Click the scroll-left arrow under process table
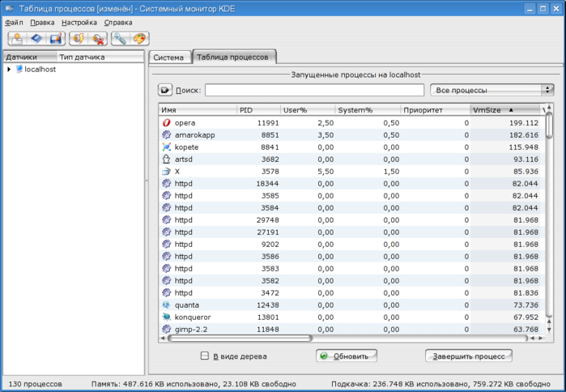This screenshot has height=392, width=566. coord(163,339)
